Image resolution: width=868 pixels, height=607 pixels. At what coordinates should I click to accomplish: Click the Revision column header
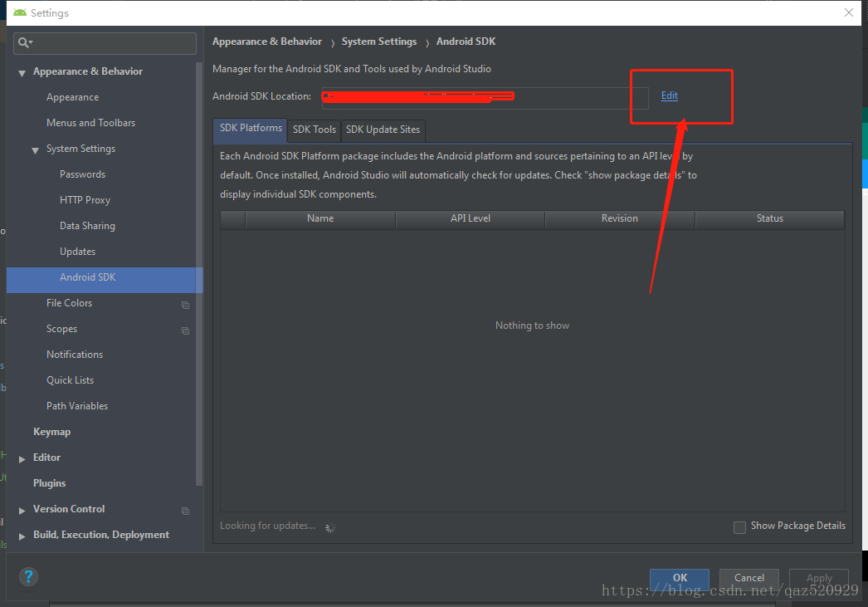coord(620,218)
